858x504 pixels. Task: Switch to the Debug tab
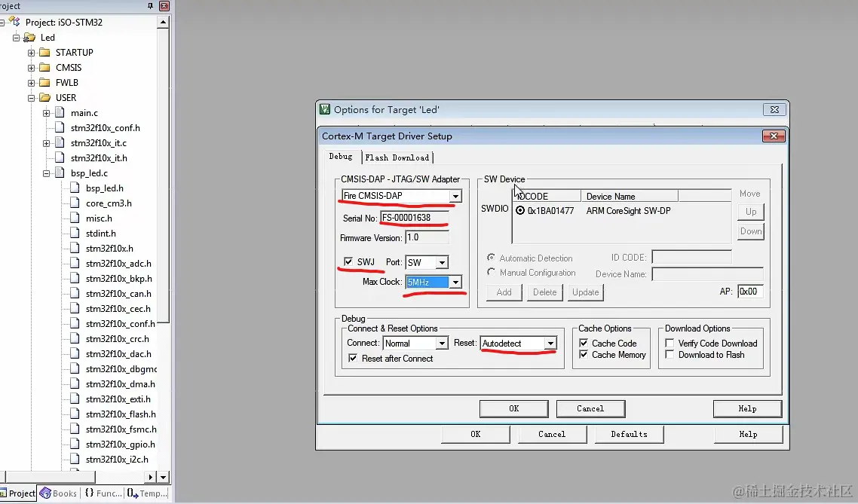(341, 157)
